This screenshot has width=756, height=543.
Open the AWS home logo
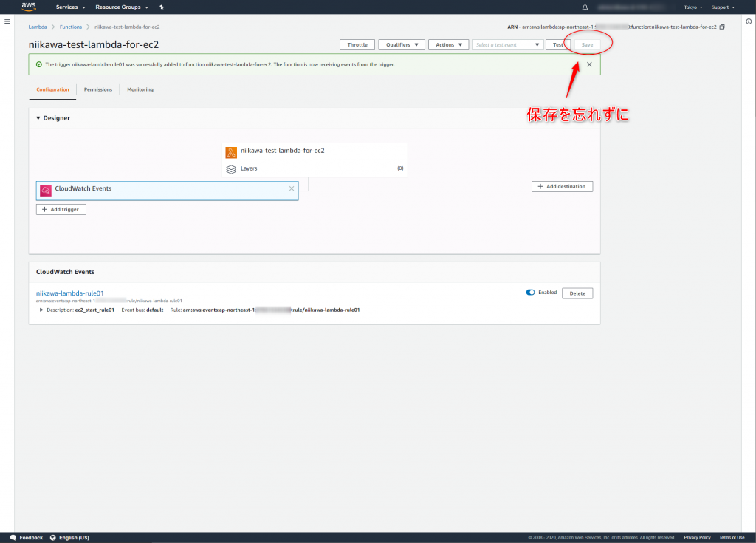click(x=29, y=7)
